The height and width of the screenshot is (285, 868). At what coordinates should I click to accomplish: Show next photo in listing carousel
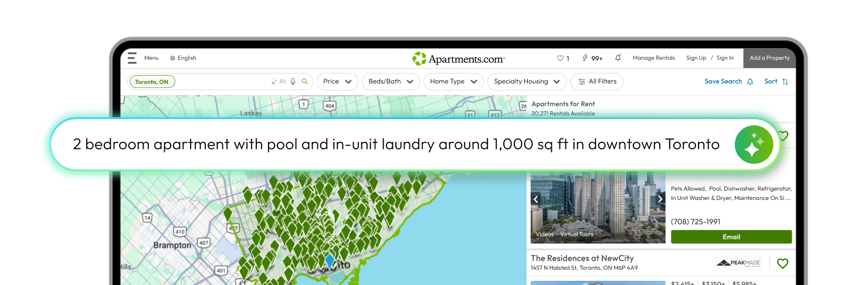tap(660, 199)
